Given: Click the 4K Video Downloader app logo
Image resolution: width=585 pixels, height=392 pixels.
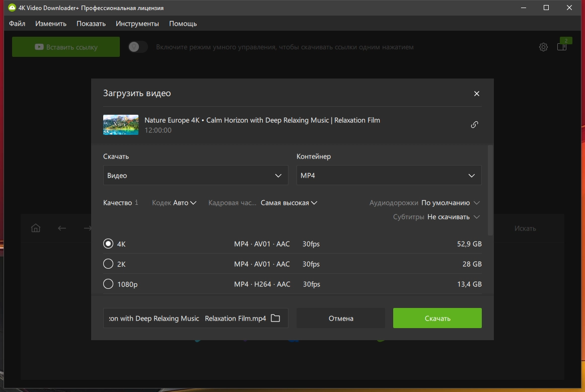Looking at the screenshot, I should click(12, 8).
